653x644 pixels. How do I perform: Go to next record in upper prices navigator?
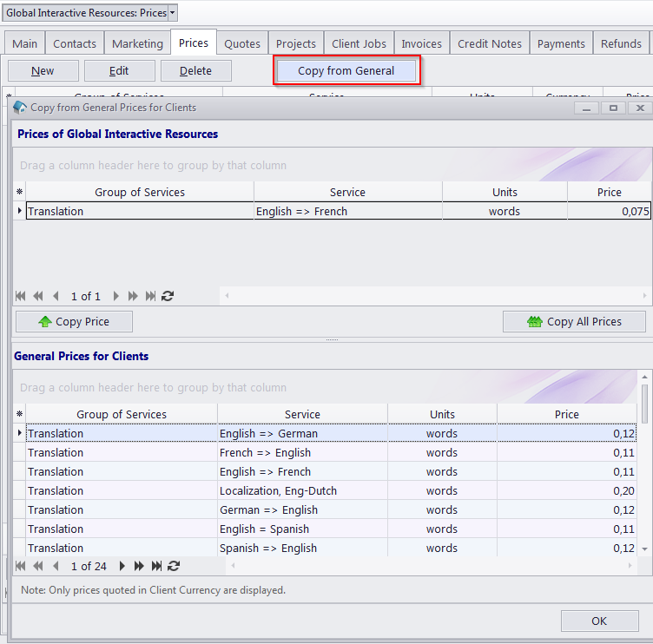[115, 296]
